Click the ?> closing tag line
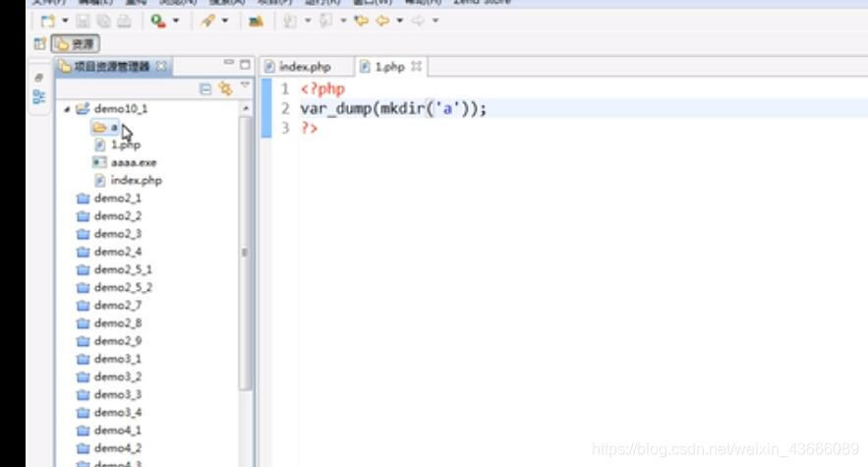Image resolution: width=868 pixels, height=467 pixels. pos(310,128)
